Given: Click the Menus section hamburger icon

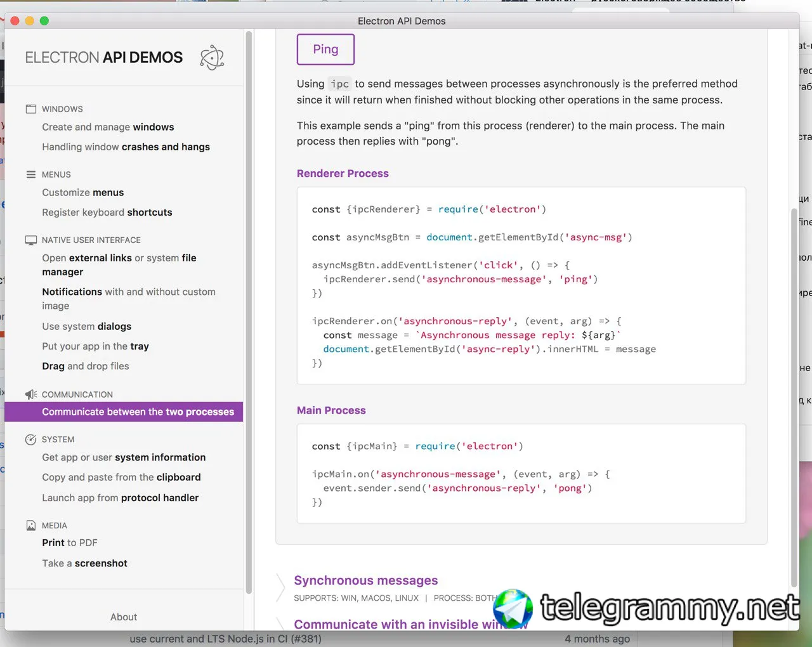Looking at the screenshot, I should pyautogui.click(x=30, y=174).
